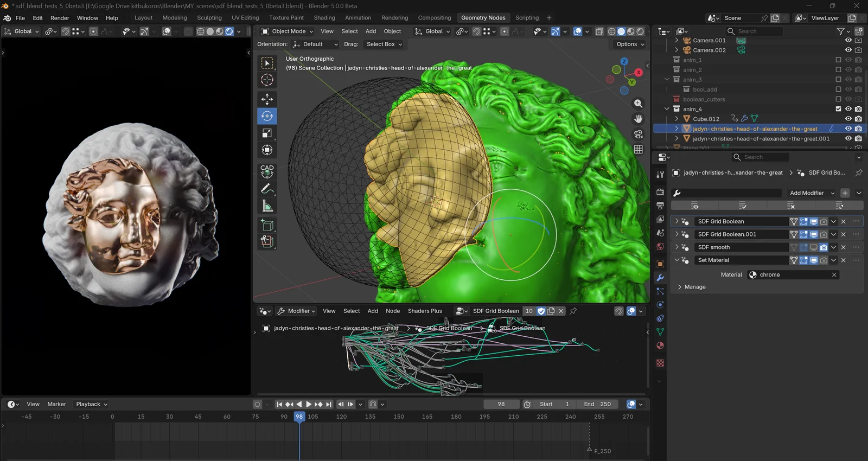Click the fake user shield on node group
This screenshot has height=461, width=868.
click(541, 311)
